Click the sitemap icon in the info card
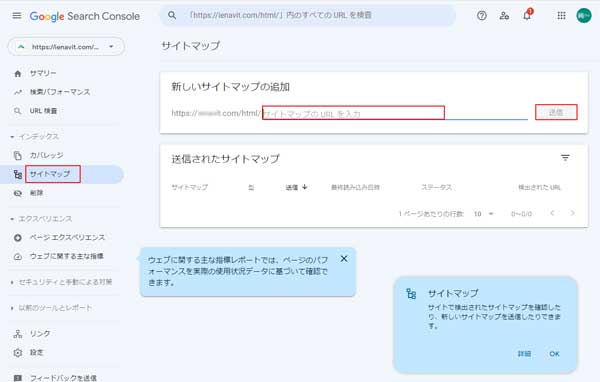Viewport: 600px width, 382px height. [x=411, y=294]
